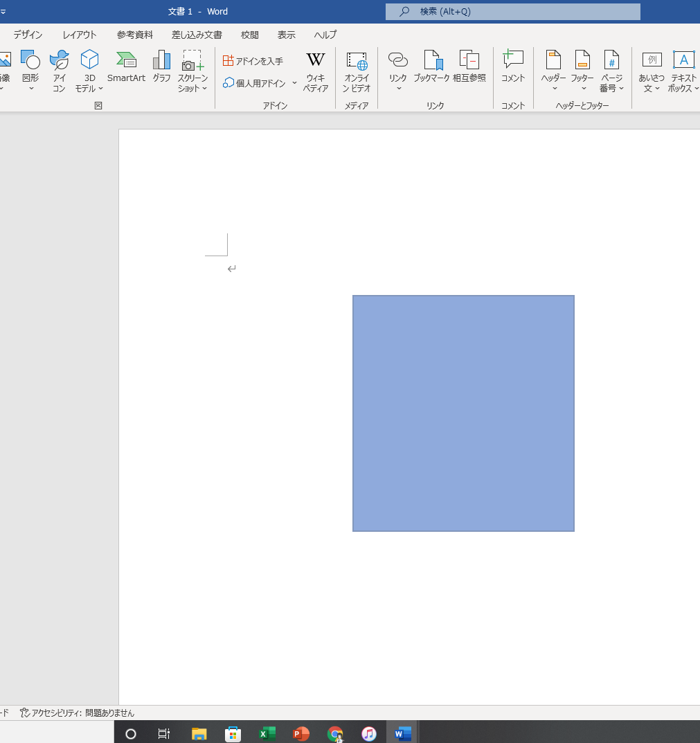Click the あいさつ文 greeting icon
700x743 pixels.
click(x=652, y=60)
